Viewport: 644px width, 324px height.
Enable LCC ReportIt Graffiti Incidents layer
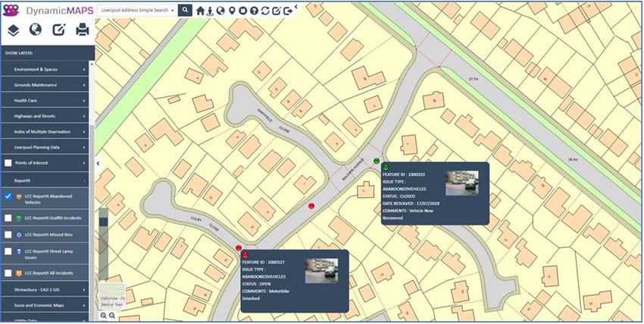pyautogui.click(x=8, y=218)
